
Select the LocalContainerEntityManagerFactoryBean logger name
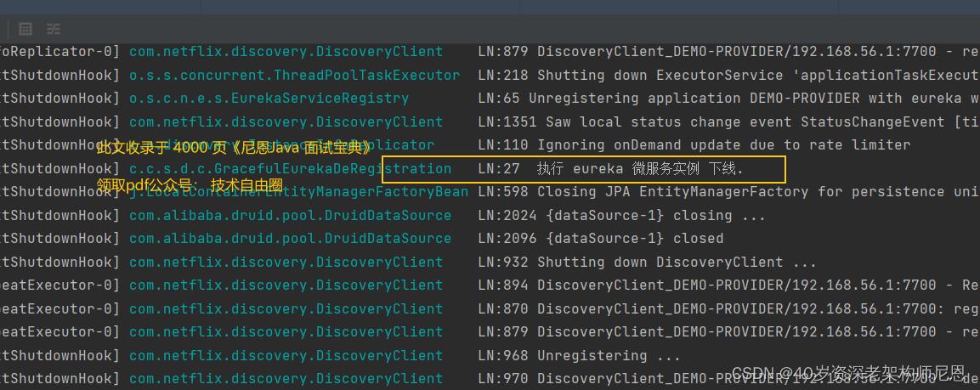pyautogui.click(x=298, y=192)
